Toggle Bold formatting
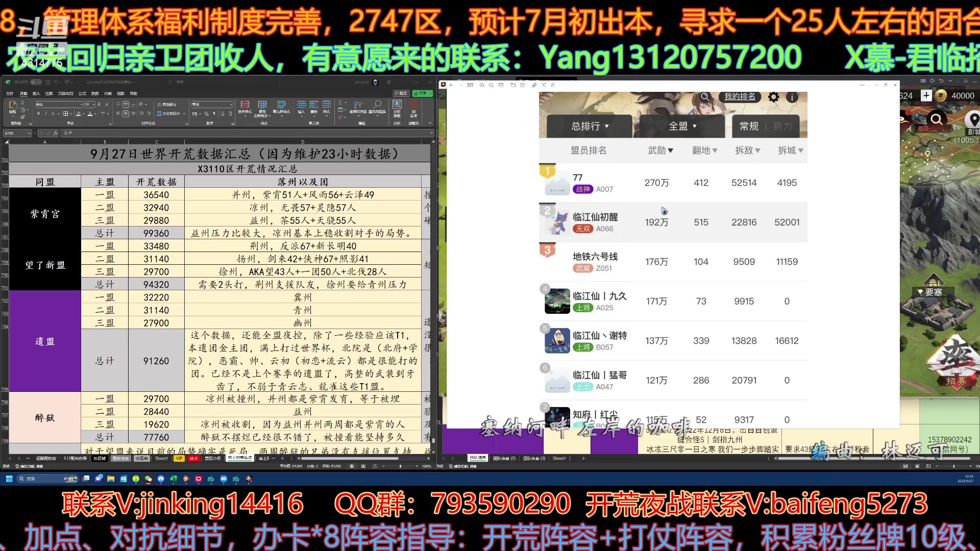This screenshot has height=551, width=980. tap(38, 113)
